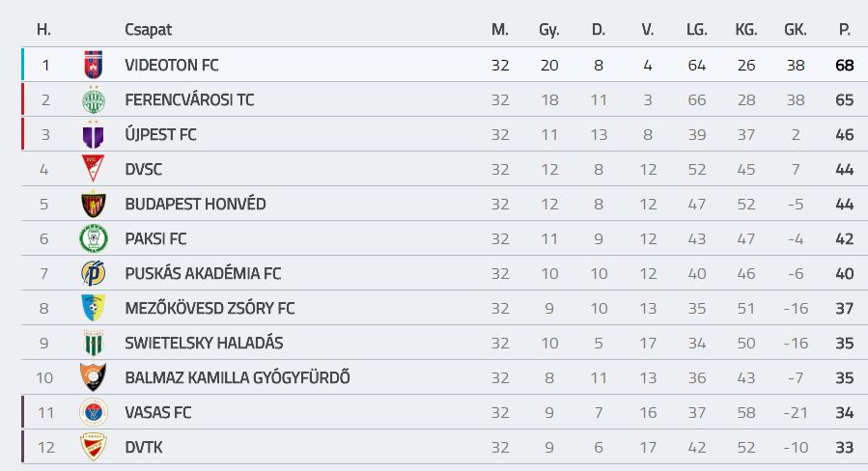This screenshot has width=868, height=471.
Task: Click the PUSKÁS AKADÉMIA FC team name
Action: [203, 273]
